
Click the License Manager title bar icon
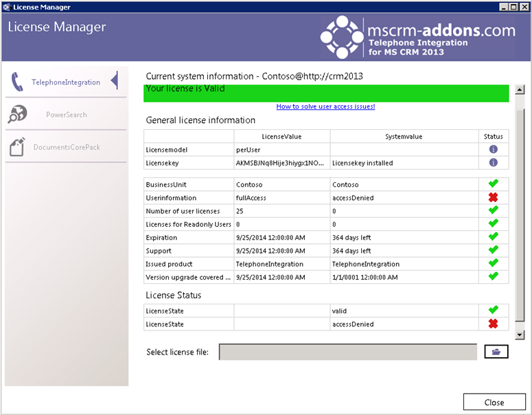7,7
